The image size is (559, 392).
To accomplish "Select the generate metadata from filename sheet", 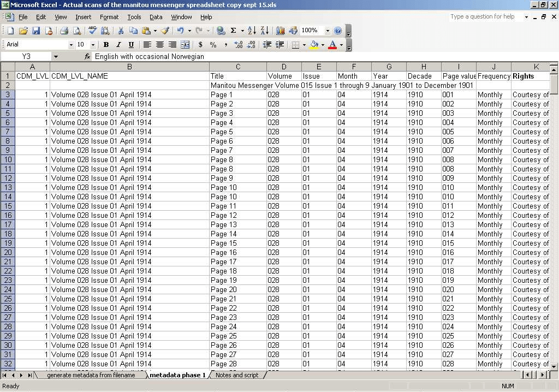I will click(94, 375).
